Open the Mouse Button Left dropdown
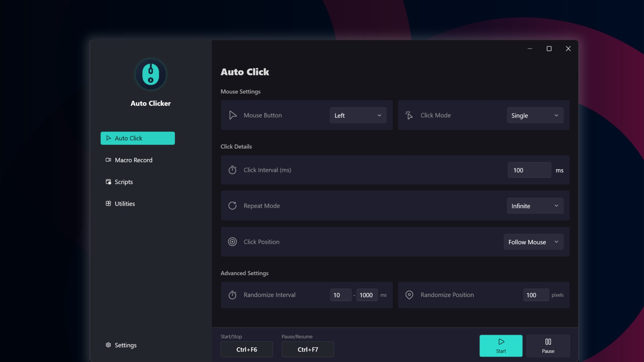 click(x=358, y=115)
